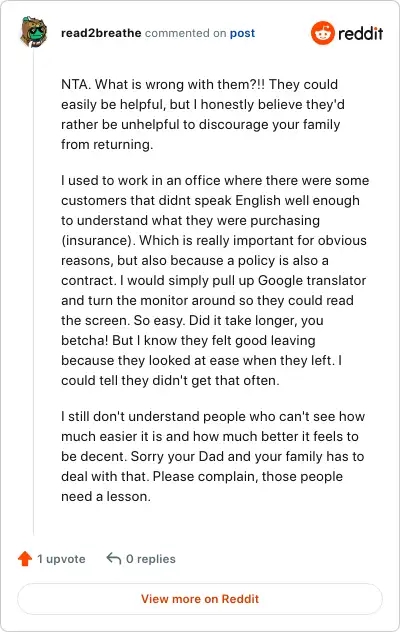Click the paragraph starting "I still don't understand"
Image resolution: width=400 pixels, height=632 pixels.
point(213,456)
